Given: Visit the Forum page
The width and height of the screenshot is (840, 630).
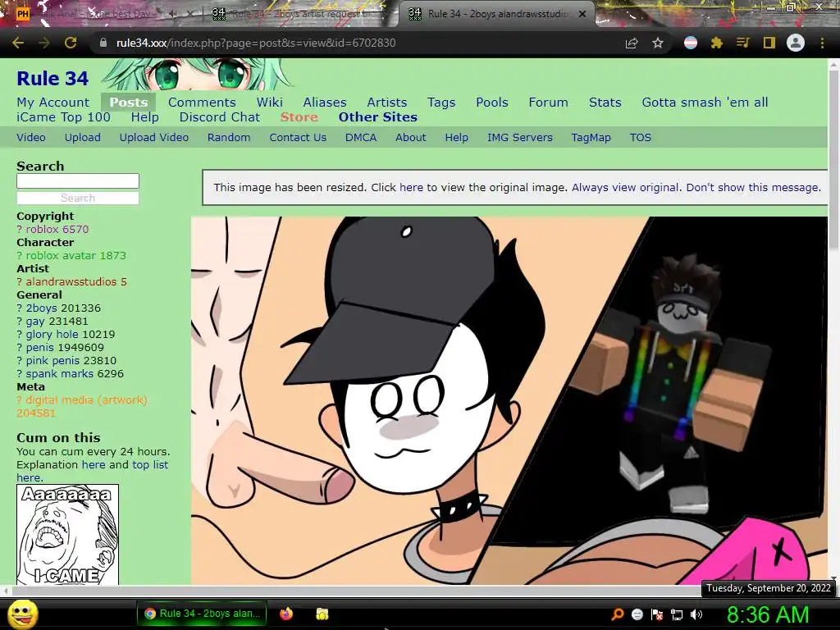Looking at the screenshot, I should pyautogui.click(x=548, y=103).
